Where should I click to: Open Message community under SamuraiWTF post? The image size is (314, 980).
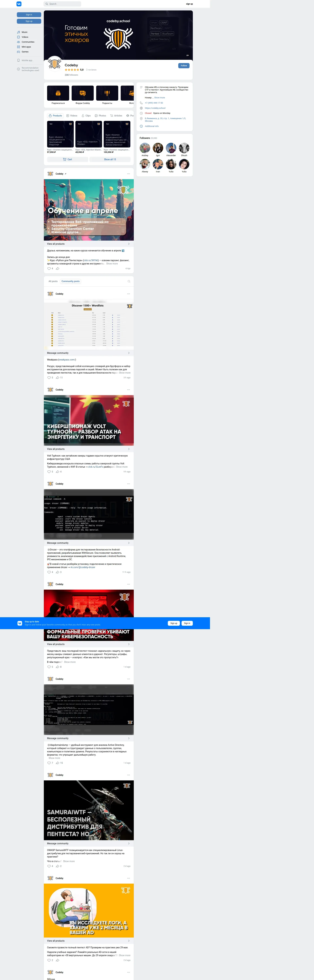(x=88, y=843)
